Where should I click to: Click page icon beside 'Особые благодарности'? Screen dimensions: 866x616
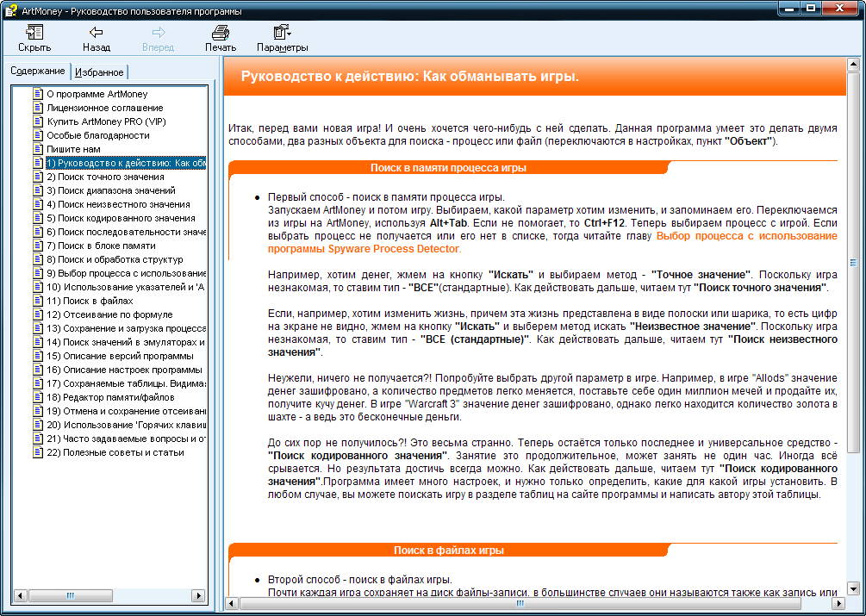38,135
